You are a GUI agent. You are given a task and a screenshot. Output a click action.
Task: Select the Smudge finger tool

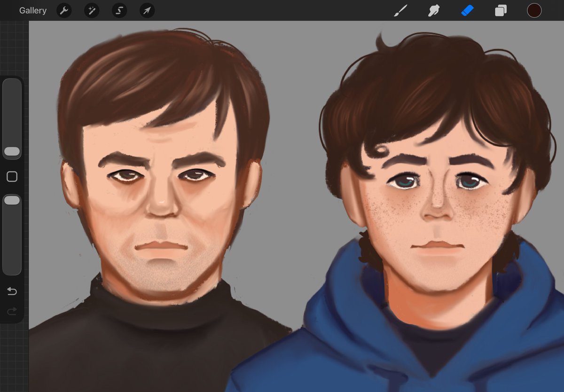(x=434, y=10)
